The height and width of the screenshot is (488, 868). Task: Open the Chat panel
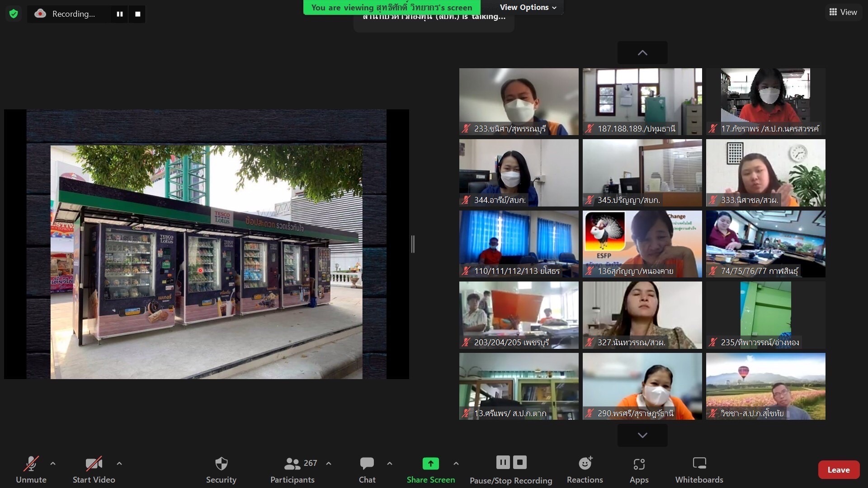pyautogui.click(x=367, y=469)
